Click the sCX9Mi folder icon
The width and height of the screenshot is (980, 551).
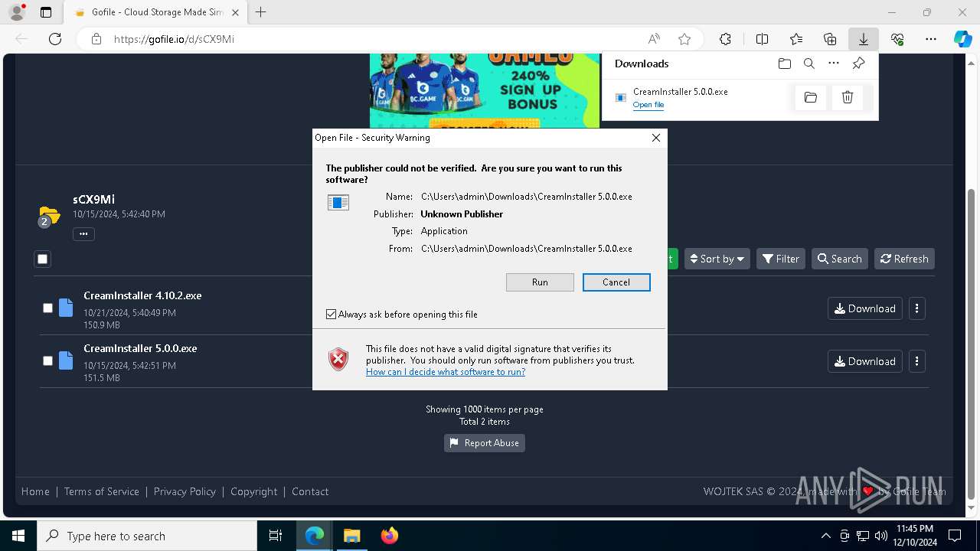click(49, 217)
